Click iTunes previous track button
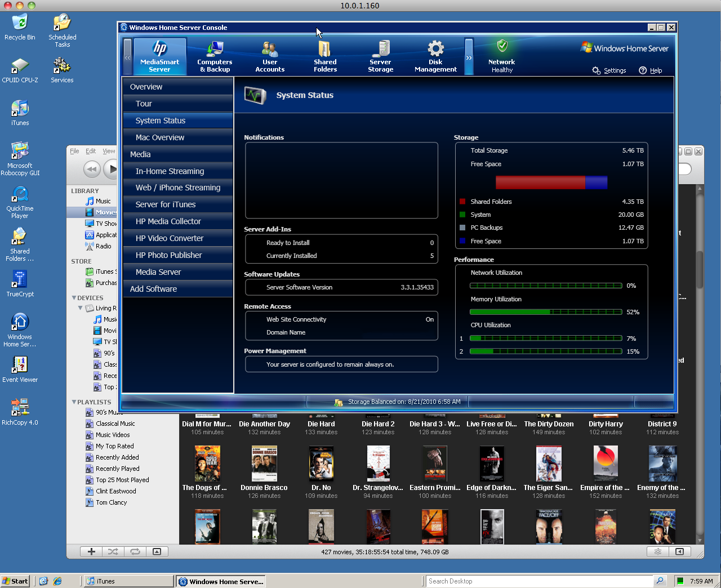 92,169
